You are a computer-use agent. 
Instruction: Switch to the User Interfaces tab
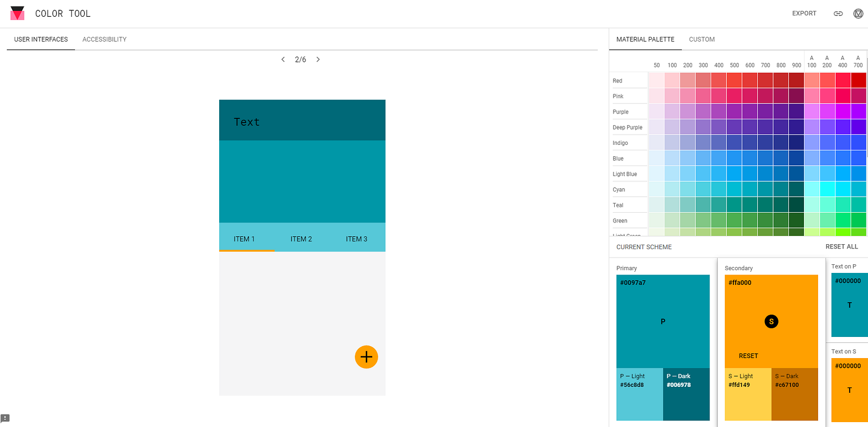(x=41, y=40)
